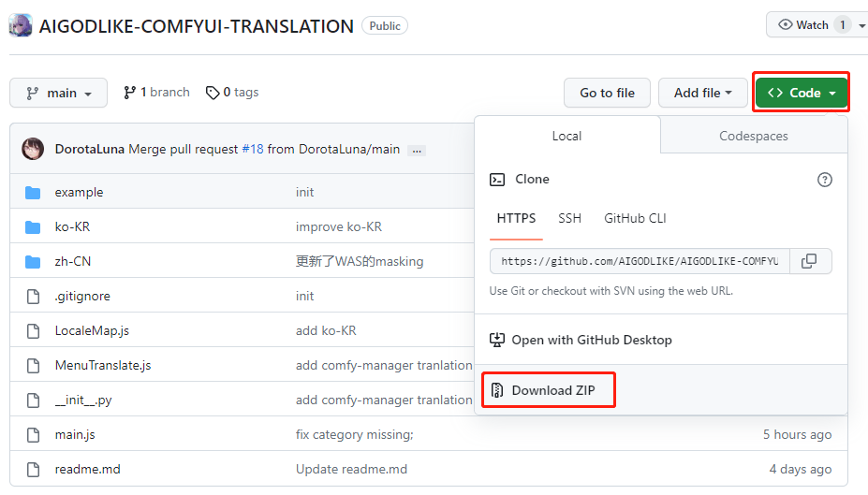This screenshot has height=495, width=868.
Task: Click the main.js file icon
Action: tap(33, 435)
